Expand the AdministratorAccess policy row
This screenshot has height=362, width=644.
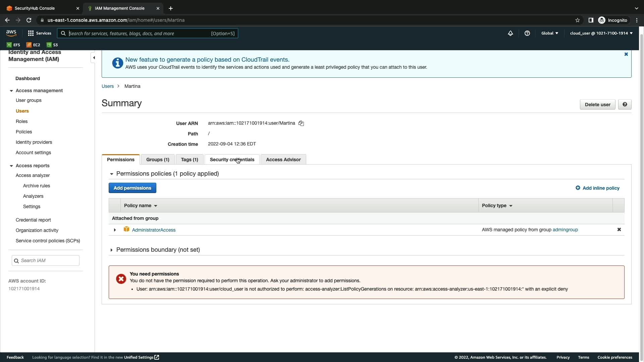click(x=115, y=230)
